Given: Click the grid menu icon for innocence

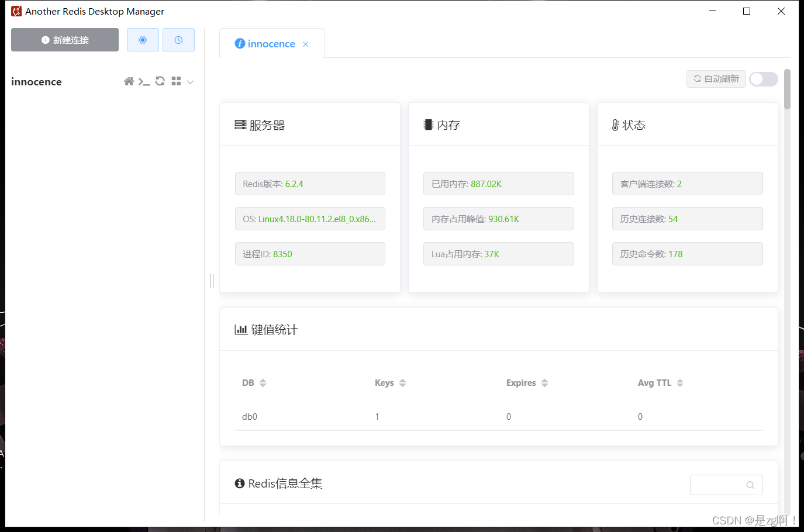Looking at the screenshot, I should coord(176,81).
